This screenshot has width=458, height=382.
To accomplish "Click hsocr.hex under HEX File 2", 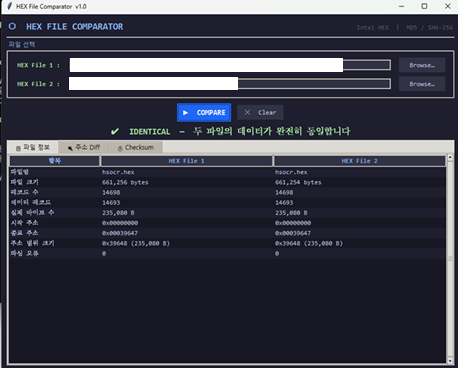I will click(291, 172).
